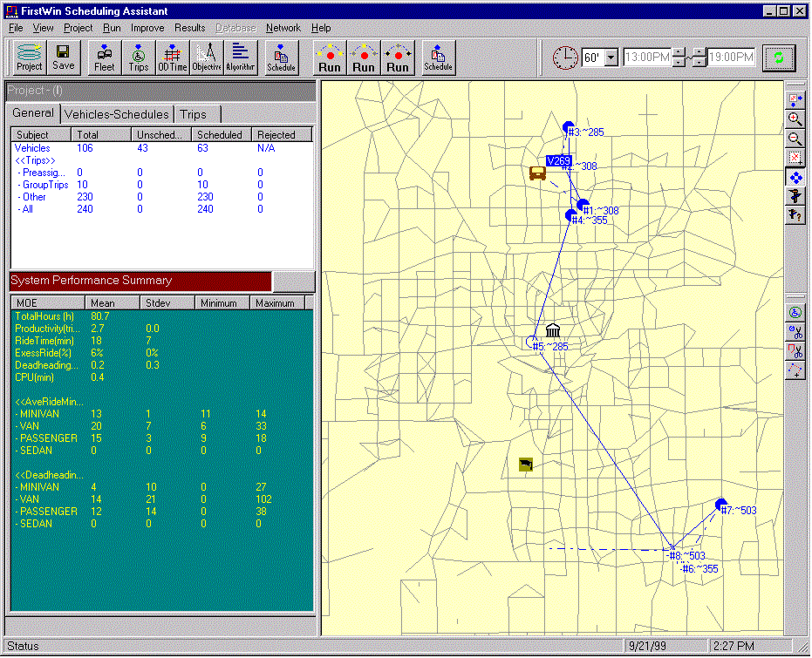Viewport: 812px width, 658px height.
Task: Select the OD Time grid icon
Action: pos(173,58)
